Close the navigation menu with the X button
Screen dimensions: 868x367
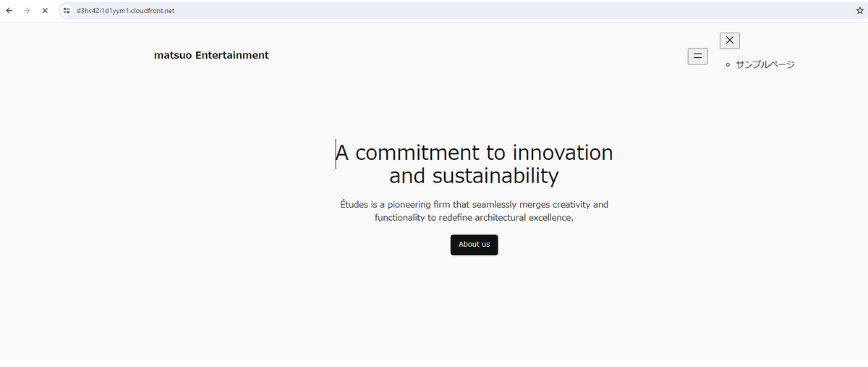(730, 41)
